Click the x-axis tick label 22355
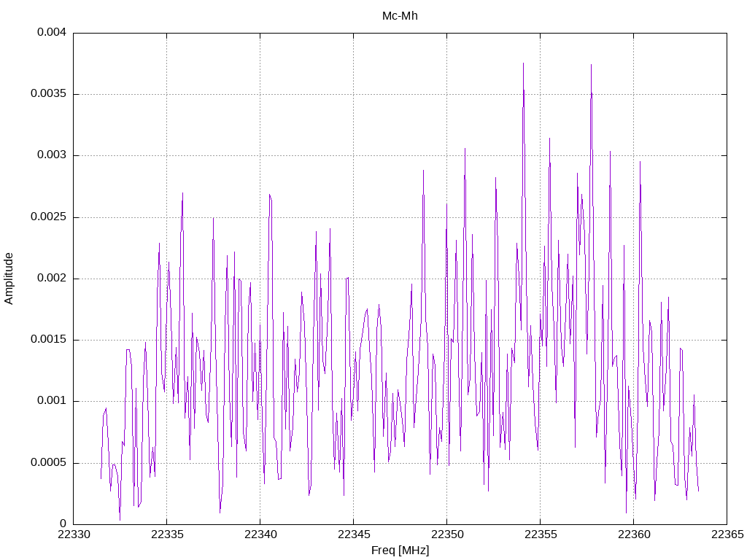 coord(541,534)
